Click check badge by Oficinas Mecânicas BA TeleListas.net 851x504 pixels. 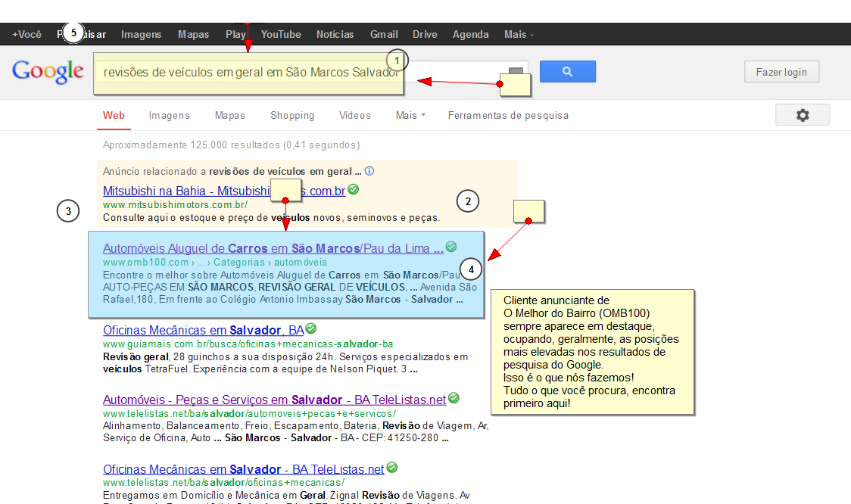[x=392, y=468]
